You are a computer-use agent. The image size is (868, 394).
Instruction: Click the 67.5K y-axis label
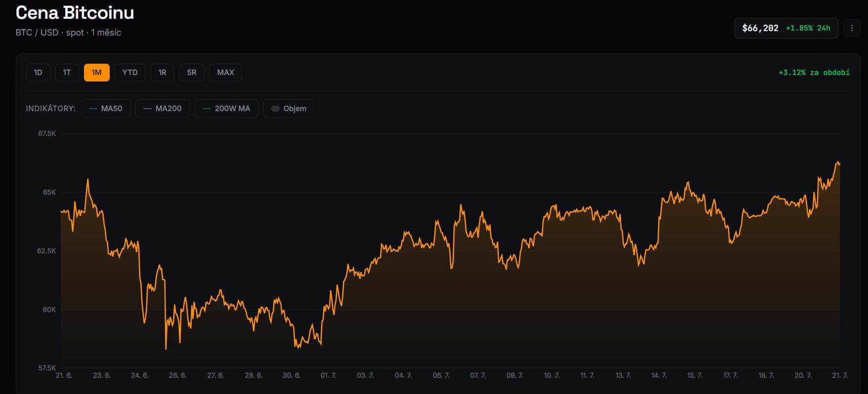pyautogui.click(x=47, y=133)
